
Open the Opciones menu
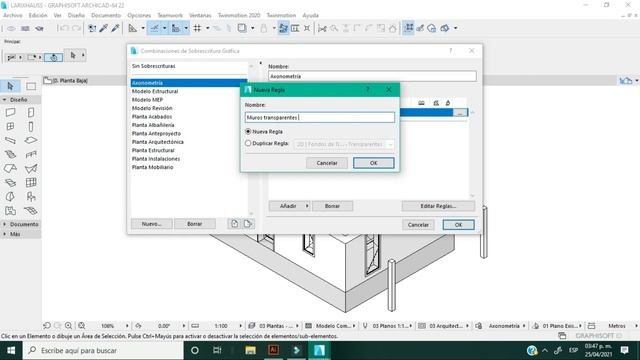pos(139,15)
